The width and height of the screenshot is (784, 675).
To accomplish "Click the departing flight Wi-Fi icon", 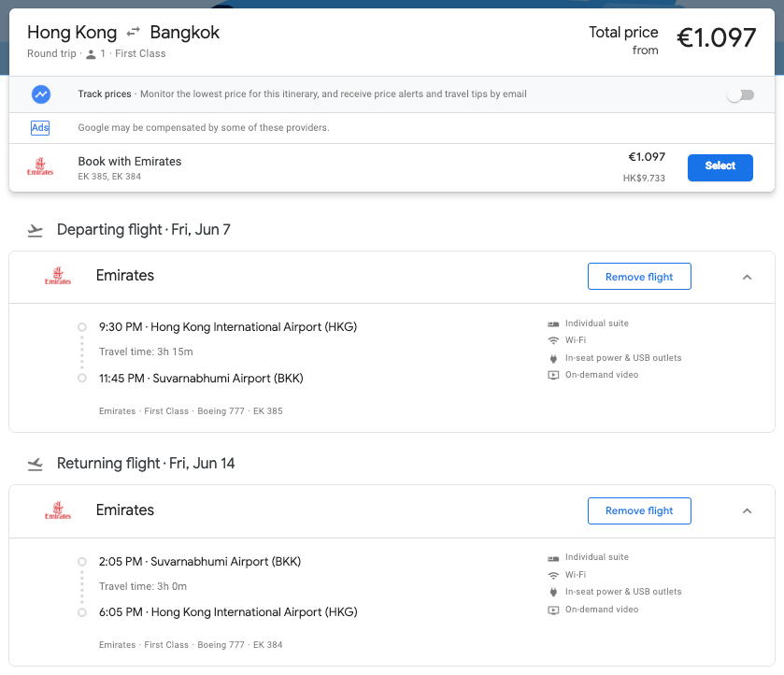I will coord(553,340).
